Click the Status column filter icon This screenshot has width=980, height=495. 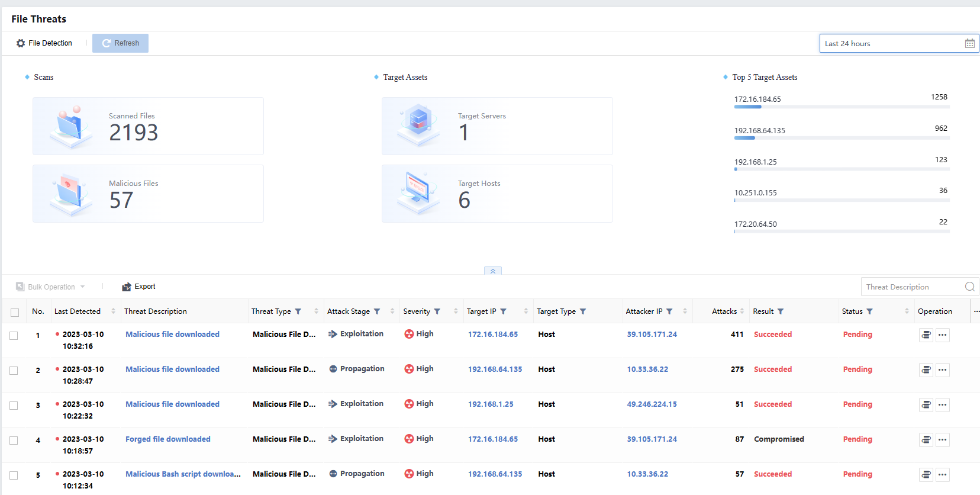[869, 311]
